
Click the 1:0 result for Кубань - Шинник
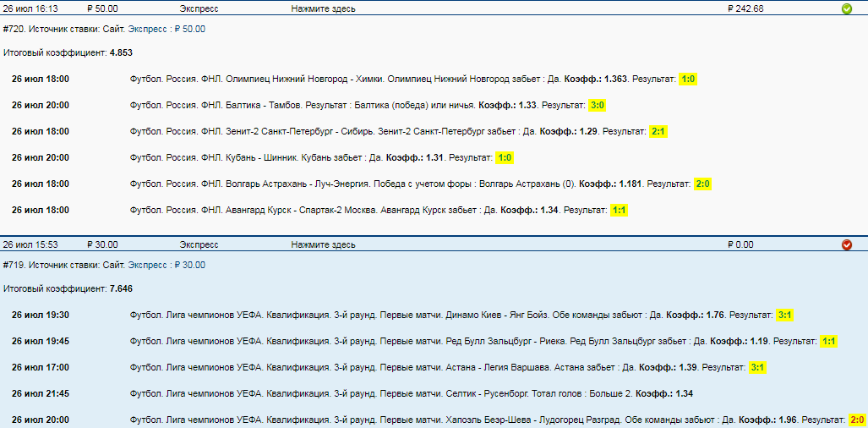(505, 157)
